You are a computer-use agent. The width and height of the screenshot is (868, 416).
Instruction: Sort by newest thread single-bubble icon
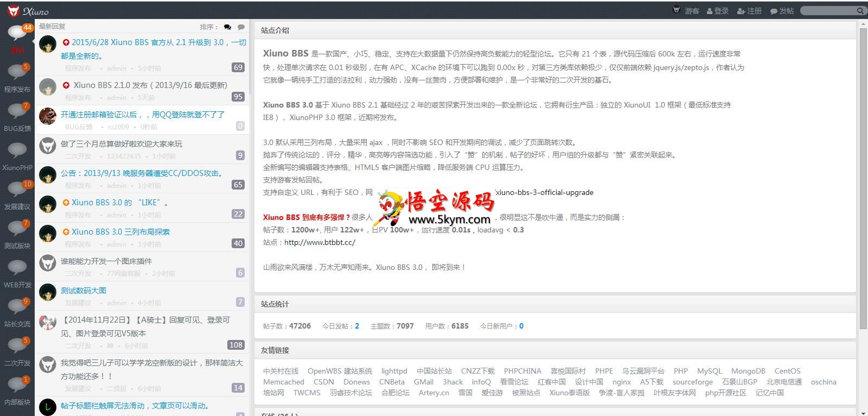pyautogui.click(x=241, y=27)
